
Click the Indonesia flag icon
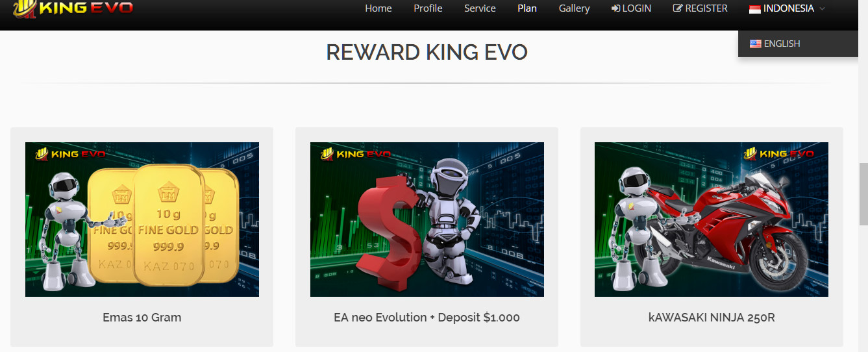755,8
